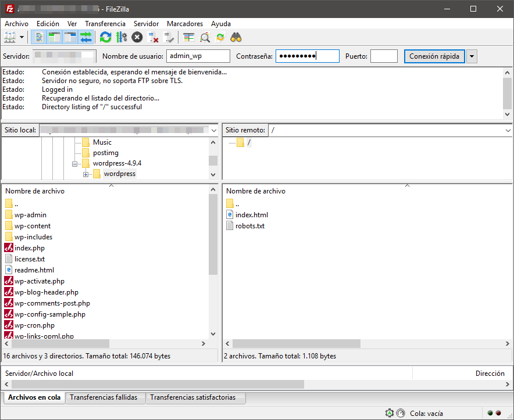Toggle the local directory tree view
Screen dimensions: 514x420
pos(55,37)
